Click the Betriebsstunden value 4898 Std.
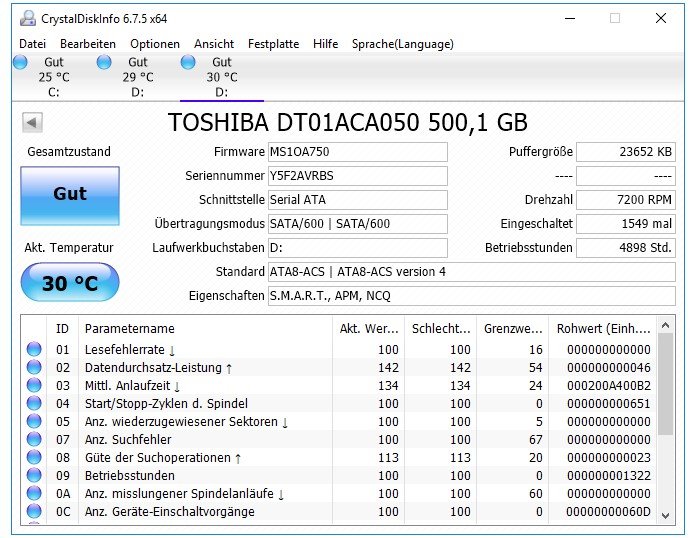The image size is (696, 538). (626, 248)
